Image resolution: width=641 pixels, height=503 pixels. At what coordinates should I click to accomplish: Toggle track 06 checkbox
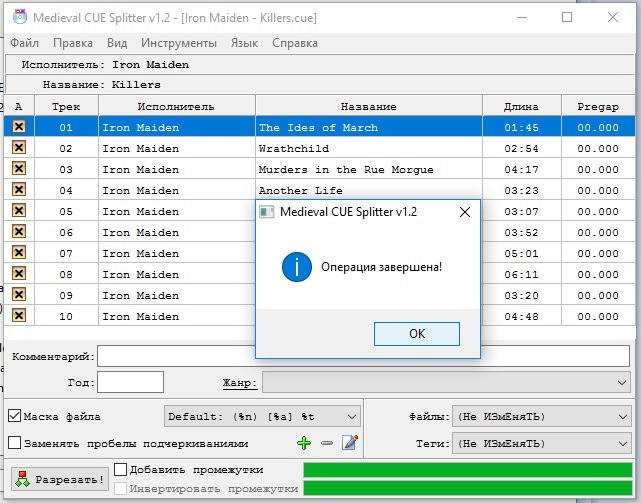(19, 231)
